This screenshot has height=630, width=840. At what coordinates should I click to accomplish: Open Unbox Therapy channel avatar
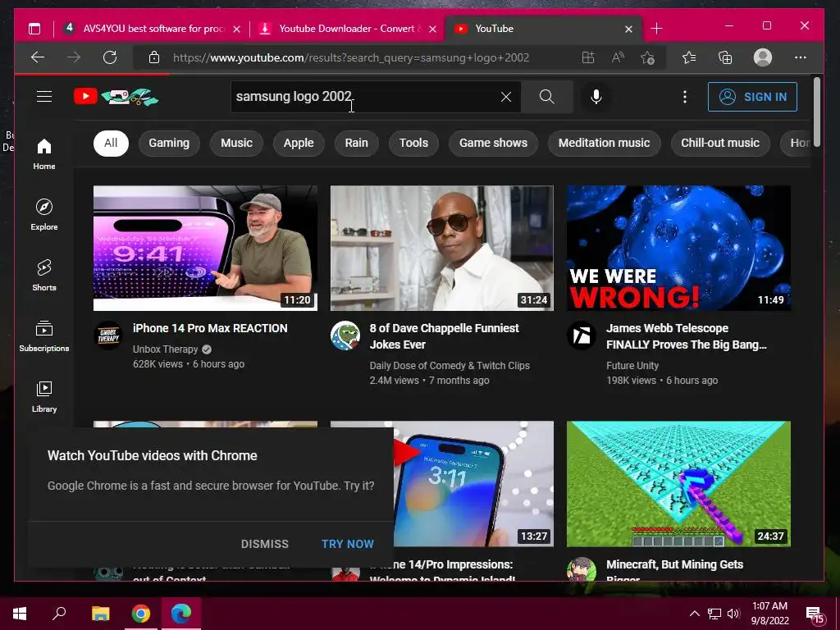108,335
